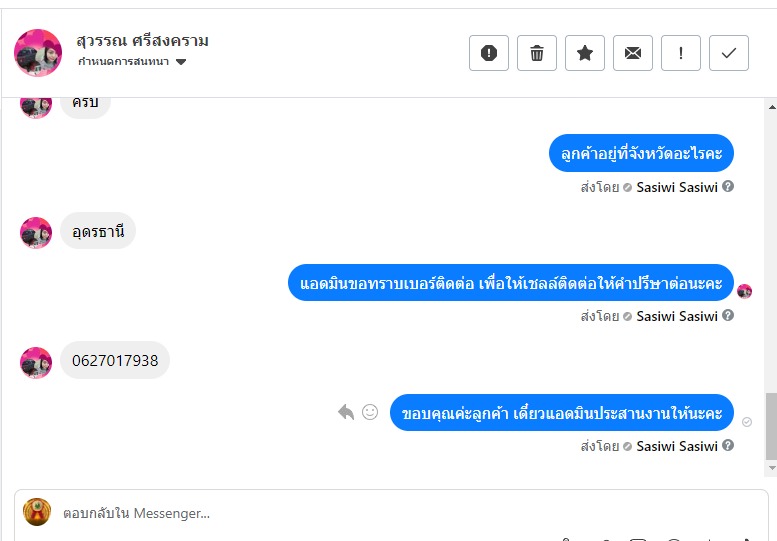Image resolution: width=777 pixels, height=541 pixels.
Task: Click the contact's header profile picture
Action: 38,53
